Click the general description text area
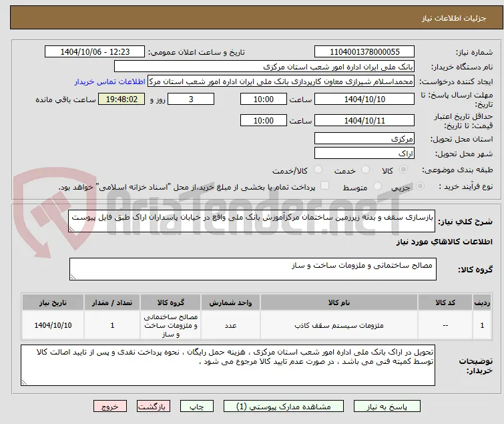504x424 pixels. (x=252, y=221)
